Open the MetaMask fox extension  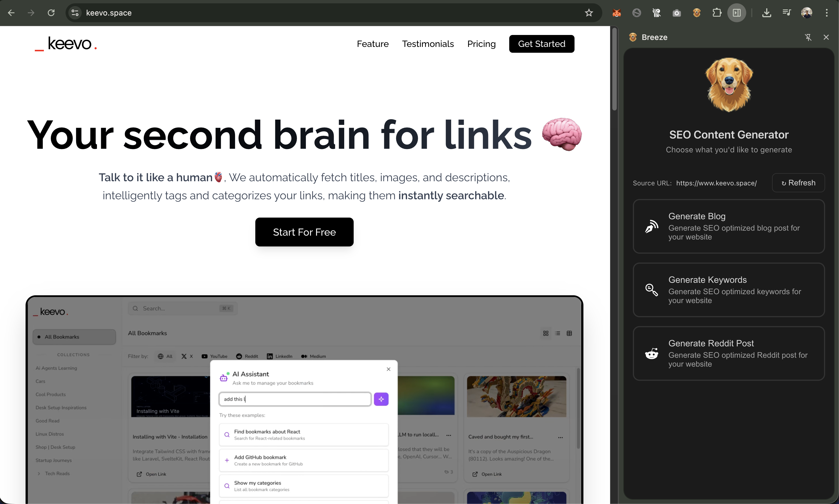point(617,13)
